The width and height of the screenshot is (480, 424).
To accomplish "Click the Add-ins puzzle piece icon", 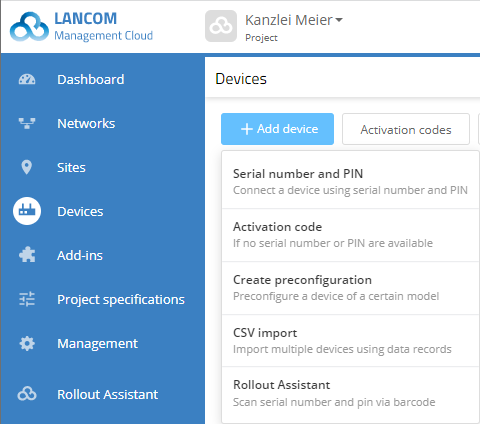I will tap(27, 255).
